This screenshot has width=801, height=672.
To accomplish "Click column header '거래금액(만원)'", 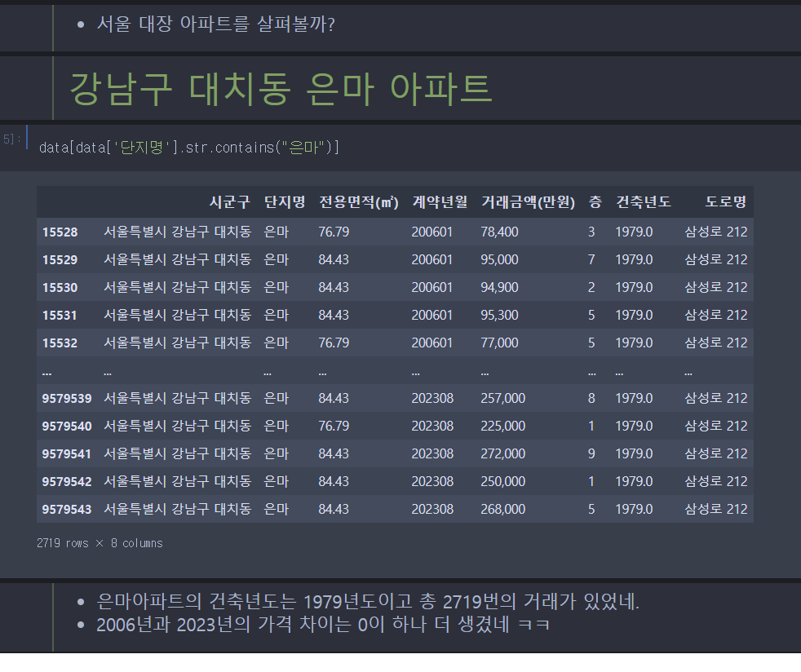I will [528, 202].
